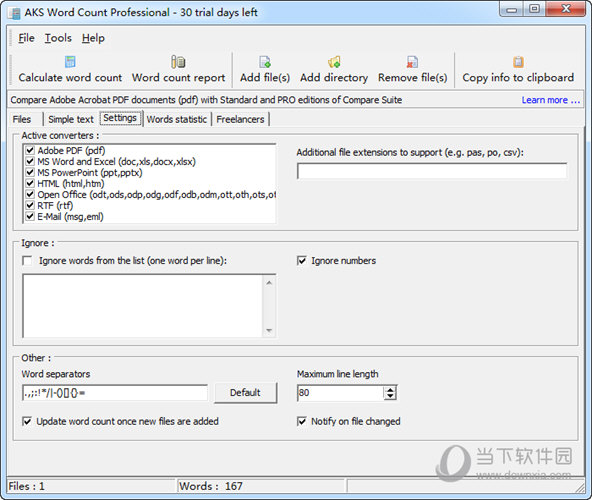This screenshot has height=500, width=592.
Task: Open the Help menu
Action: (93, 38)
